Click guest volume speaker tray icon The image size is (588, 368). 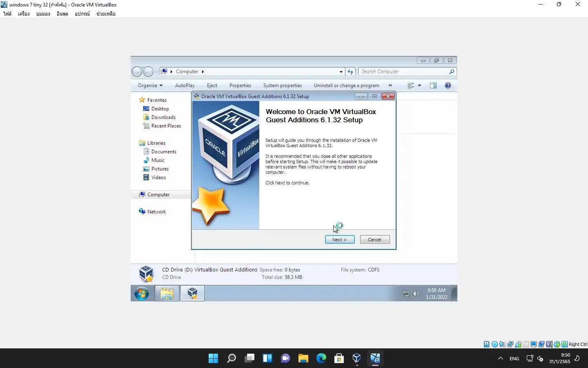click(x=416, y=294)
